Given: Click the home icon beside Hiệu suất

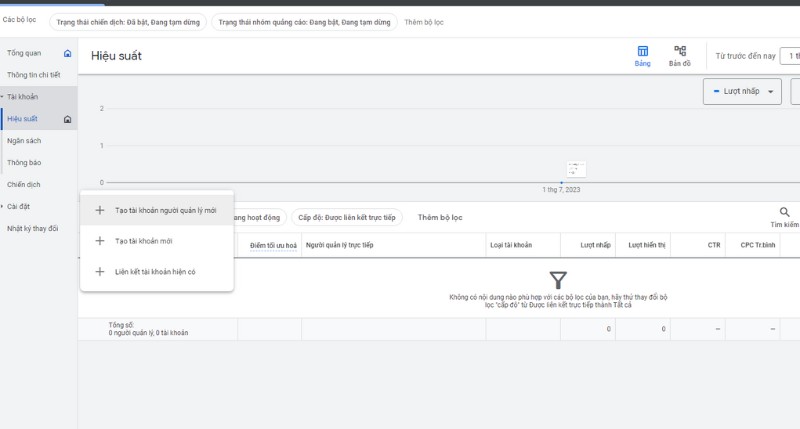Looking at the screenshot, I should (x=67, y=119).
